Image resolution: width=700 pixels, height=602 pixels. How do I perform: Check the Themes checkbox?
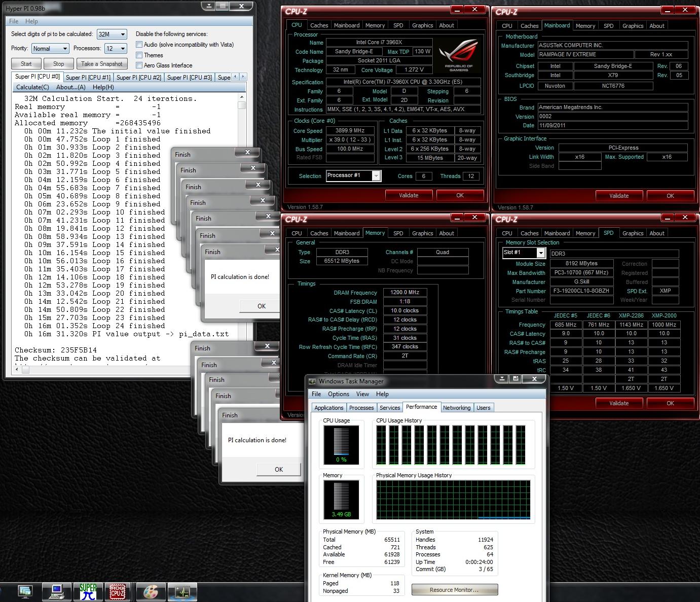(x=139, y=55)
